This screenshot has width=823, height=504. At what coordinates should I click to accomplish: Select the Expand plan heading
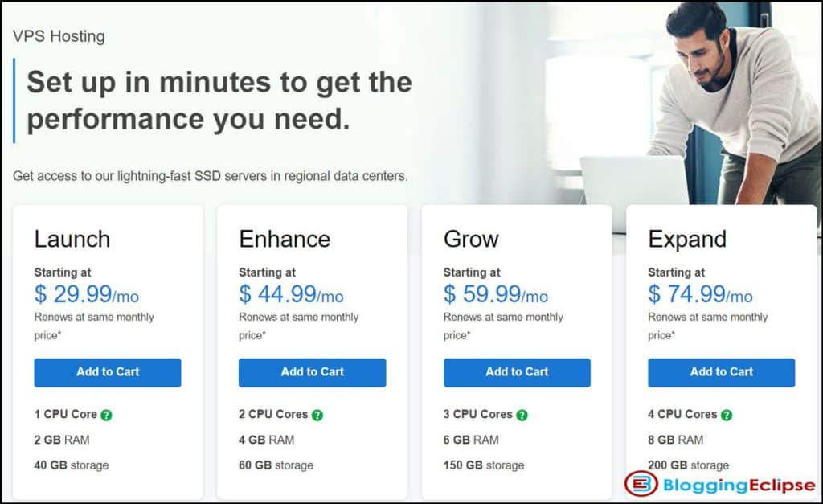(x=690, y=239)
